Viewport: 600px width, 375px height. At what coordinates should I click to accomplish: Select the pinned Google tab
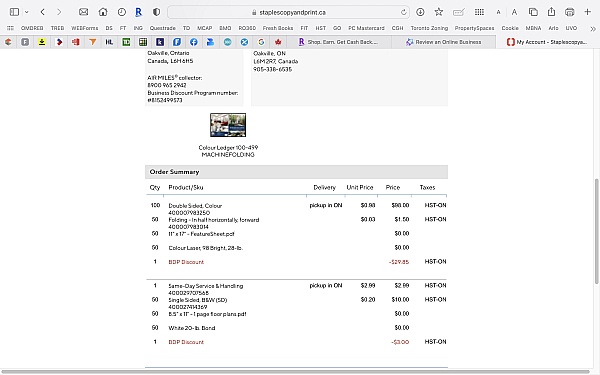pos(261,42)
